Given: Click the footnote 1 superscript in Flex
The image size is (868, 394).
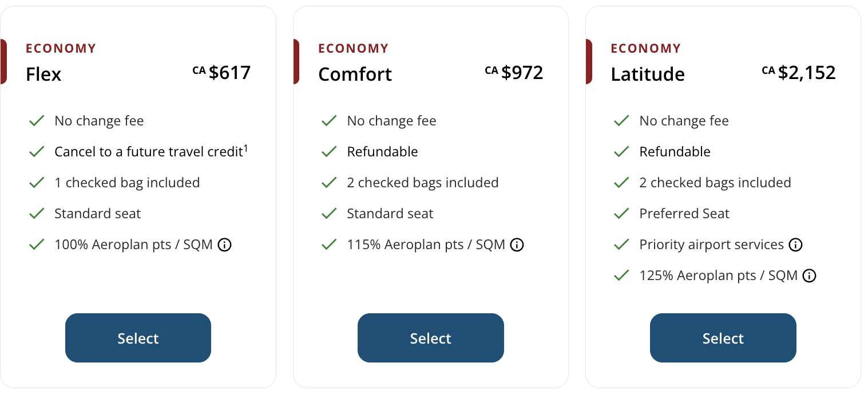Looking at the screenshot, I should click(246, 148).
